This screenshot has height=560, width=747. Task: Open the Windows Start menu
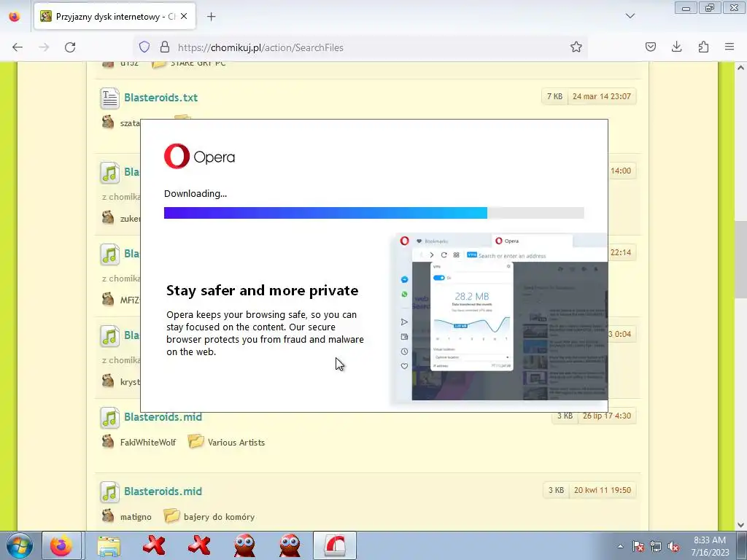[19, 545]
